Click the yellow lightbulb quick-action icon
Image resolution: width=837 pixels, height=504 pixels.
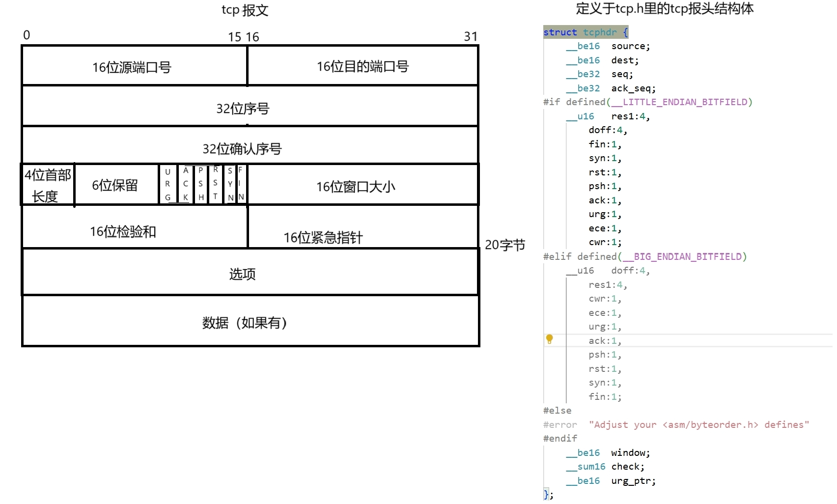click(x=549, y=339)
